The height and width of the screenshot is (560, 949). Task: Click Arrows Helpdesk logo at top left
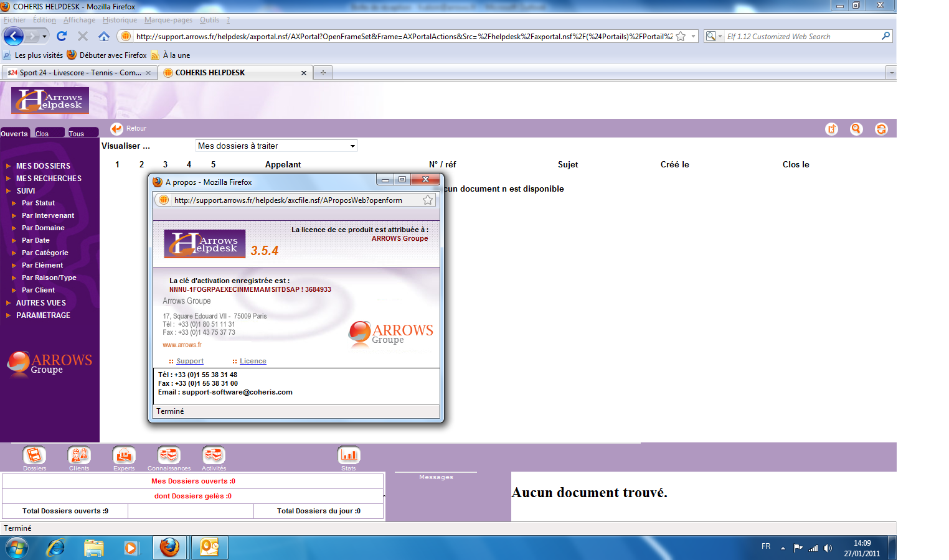(x=50, y=100)
